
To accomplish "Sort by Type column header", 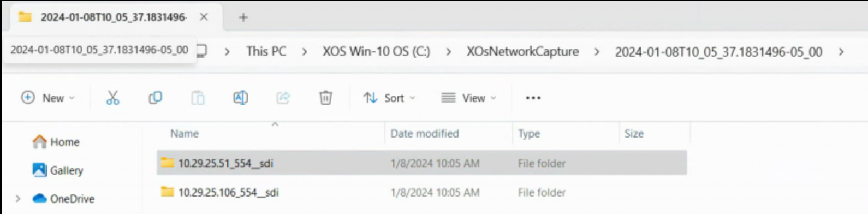I will click(529, 134).
